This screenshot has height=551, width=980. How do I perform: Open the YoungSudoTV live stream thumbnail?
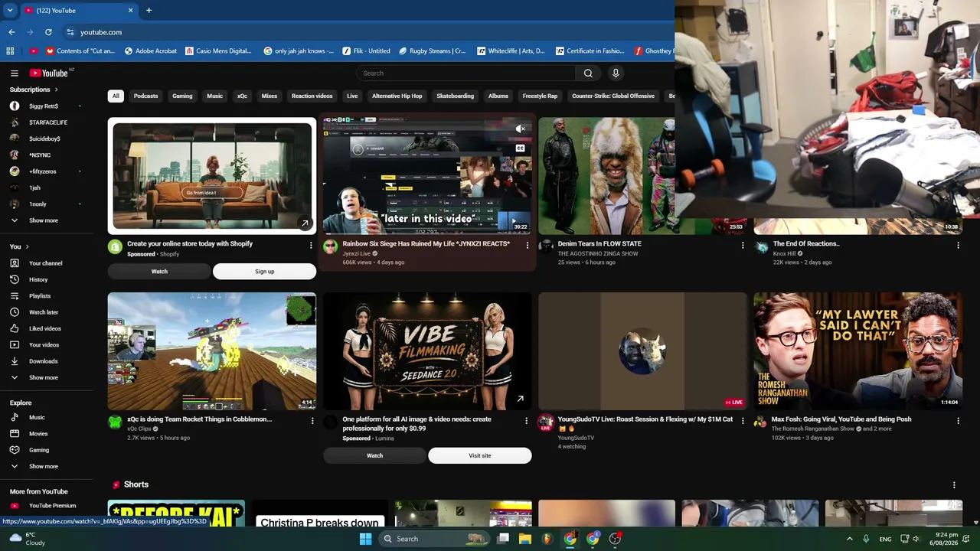[642, 351]
